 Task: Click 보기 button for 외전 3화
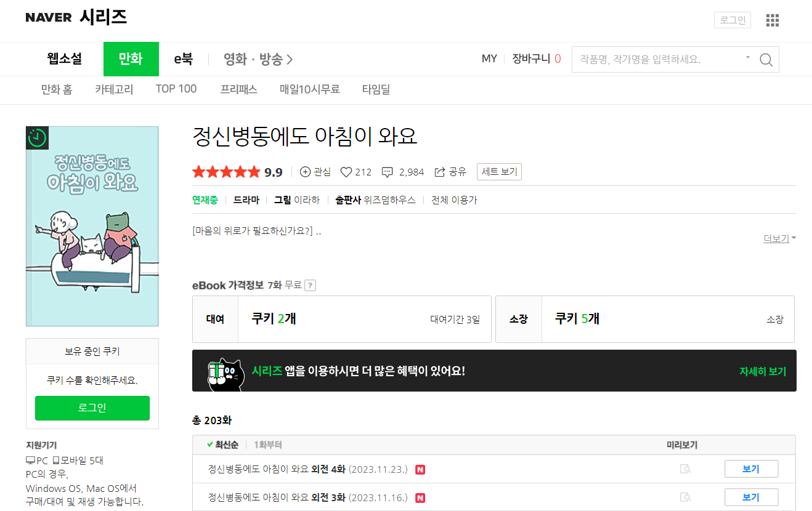point(751,497)
